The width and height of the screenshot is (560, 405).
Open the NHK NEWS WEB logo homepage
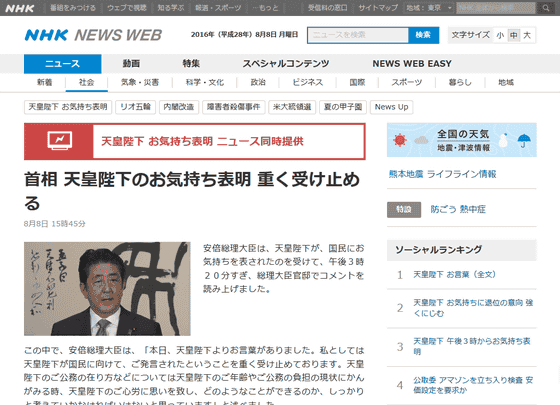[x=93, y=35]
